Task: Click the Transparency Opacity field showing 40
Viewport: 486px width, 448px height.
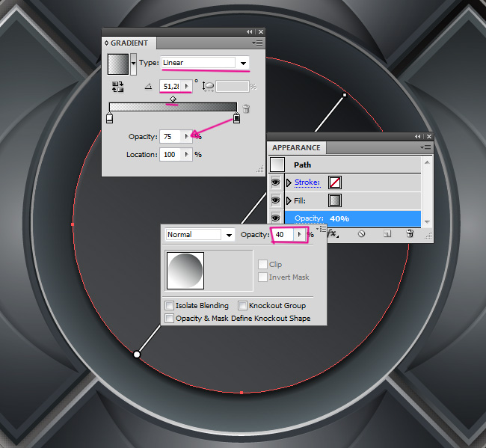Action: click(283, 234)
